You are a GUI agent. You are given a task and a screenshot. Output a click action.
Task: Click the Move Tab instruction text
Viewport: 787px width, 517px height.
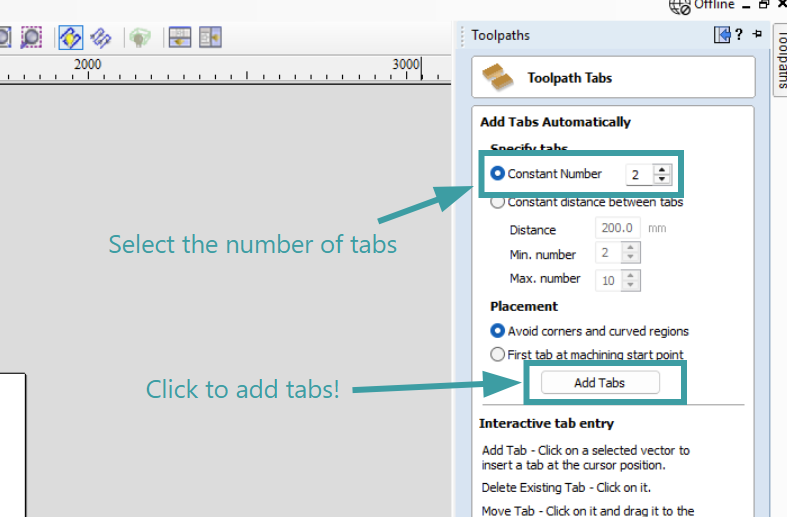pyautogui.click(x=588, y=510)
